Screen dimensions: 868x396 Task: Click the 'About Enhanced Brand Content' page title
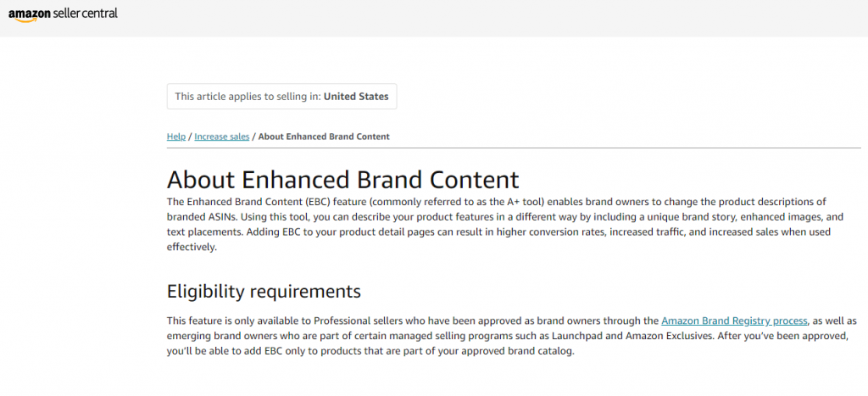[x=343, y=180]
